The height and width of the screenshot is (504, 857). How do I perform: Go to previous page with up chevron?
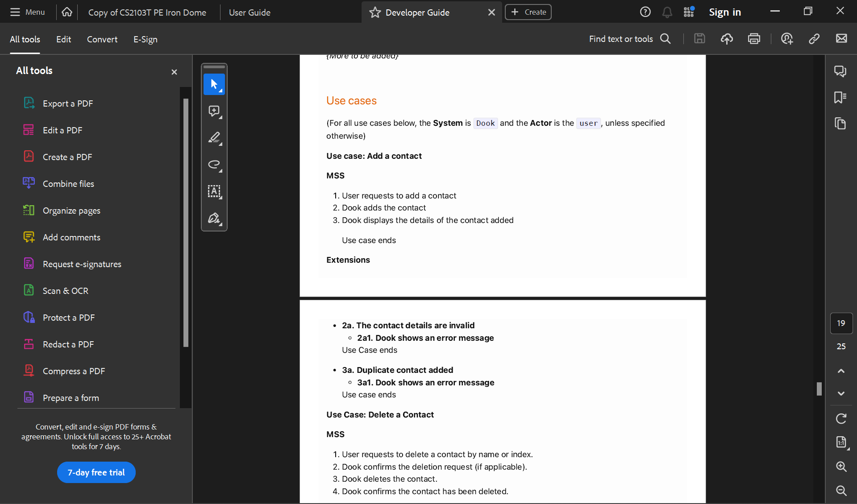pos(841,371)
